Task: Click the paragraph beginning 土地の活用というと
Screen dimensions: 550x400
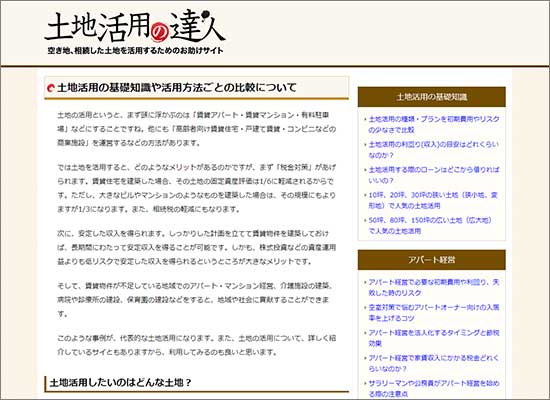Action: (197, 129)
